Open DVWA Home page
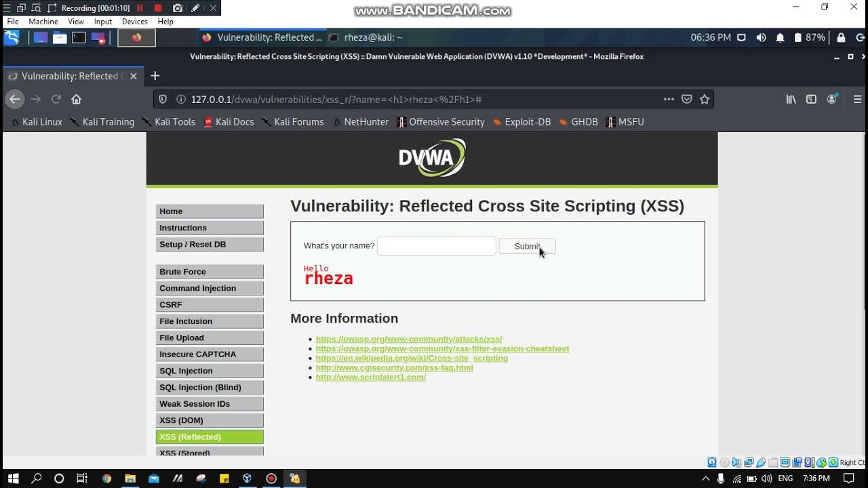Viewport: 868px width, 488px height. [x=210, y=211]
